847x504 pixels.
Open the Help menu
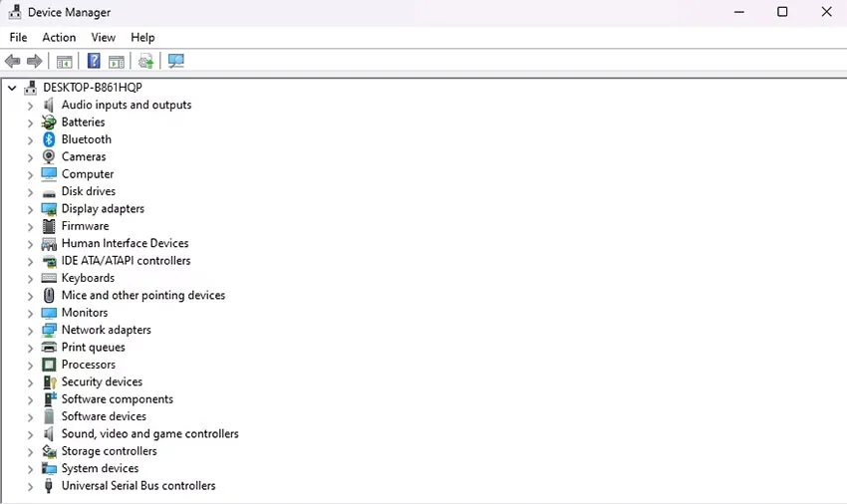click(x=142, y=37)
